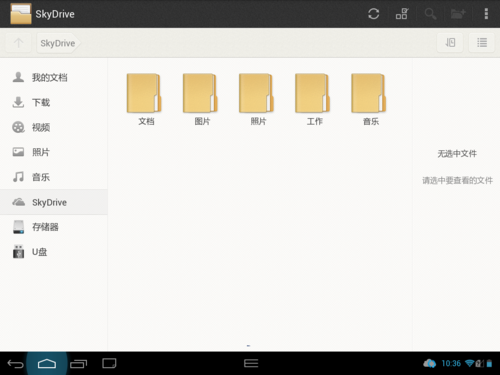Click the SkyDrive app folder icon in title bar
500x375 pixels.
(21, 14)
